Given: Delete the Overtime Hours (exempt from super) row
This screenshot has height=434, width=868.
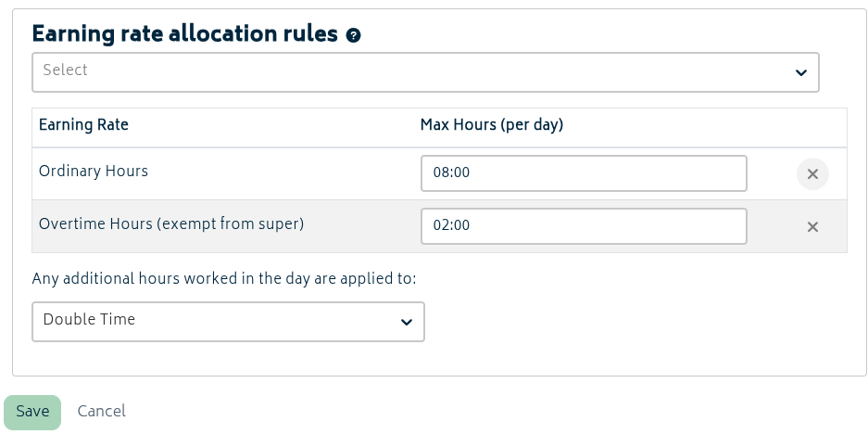Looking at the screenshot, I should 812,226.
